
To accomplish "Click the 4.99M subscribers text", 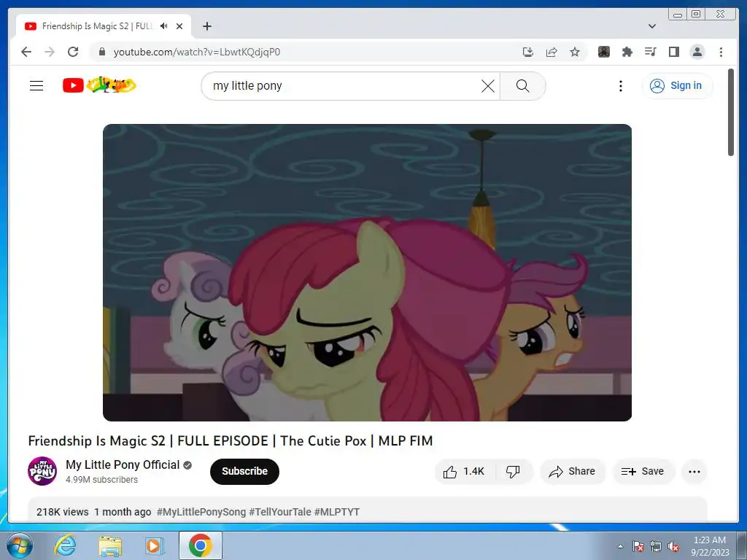I will pos(101,480).
